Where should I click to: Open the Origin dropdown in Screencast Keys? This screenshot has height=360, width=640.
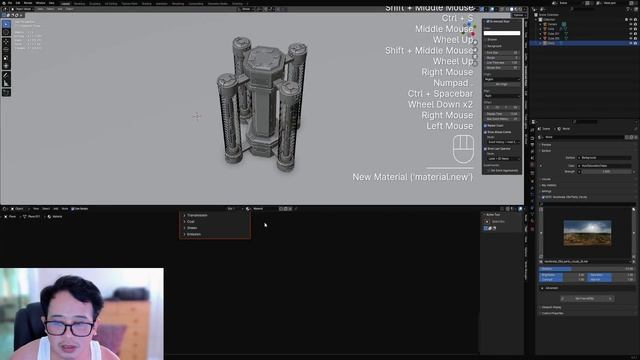(x=502, y=79)
